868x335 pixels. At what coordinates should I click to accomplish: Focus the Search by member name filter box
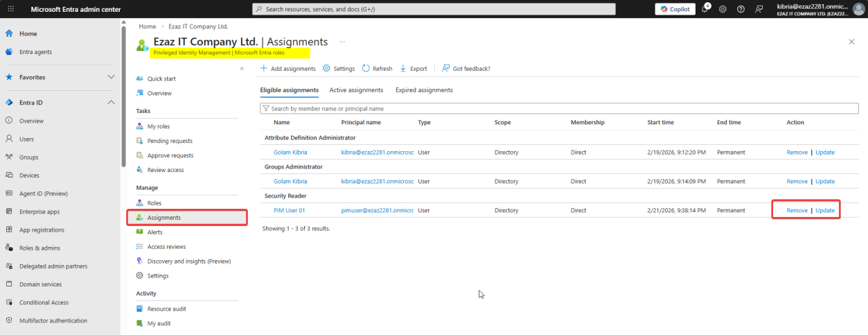click(559, 109)
